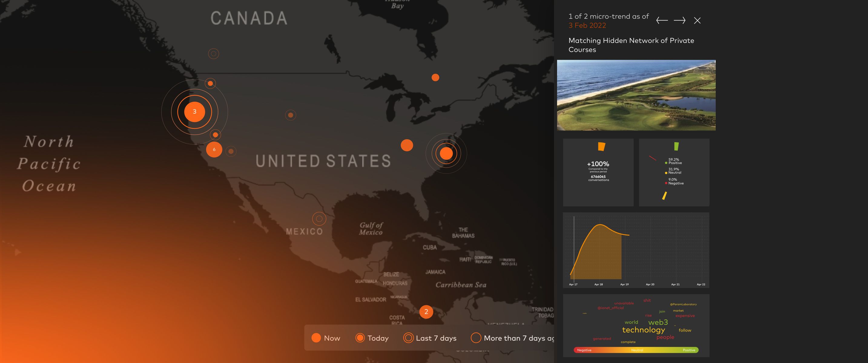The image size is (868, 363).
Task: Select the map cluster marker labeled 6
Action: pyautogui.click(x=214, y=149)
